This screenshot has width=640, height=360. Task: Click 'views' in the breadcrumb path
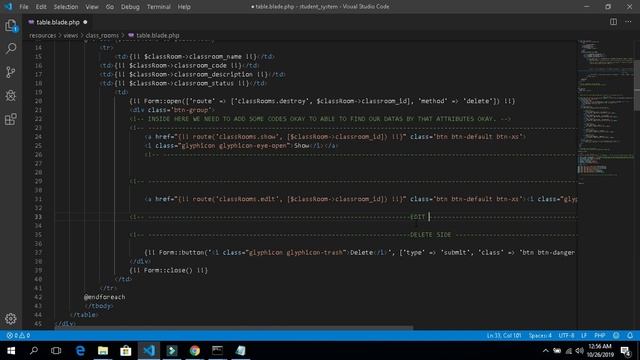(x=71, y=36)
